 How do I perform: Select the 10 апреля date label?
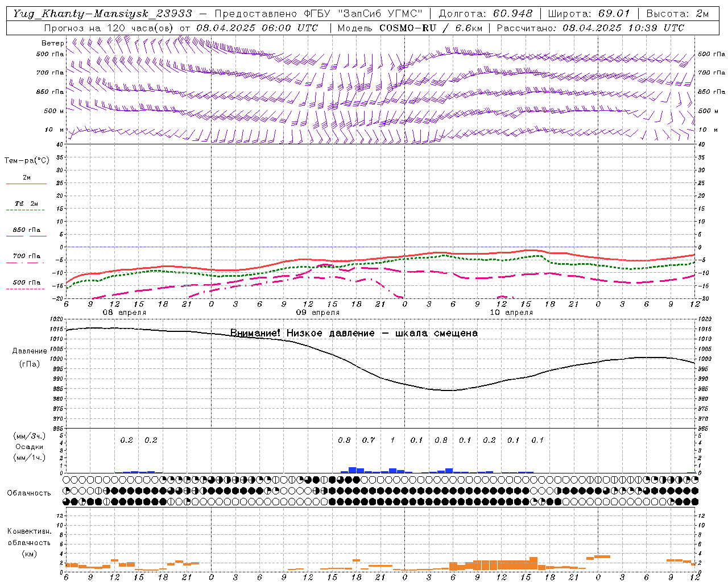click(511, 313)
